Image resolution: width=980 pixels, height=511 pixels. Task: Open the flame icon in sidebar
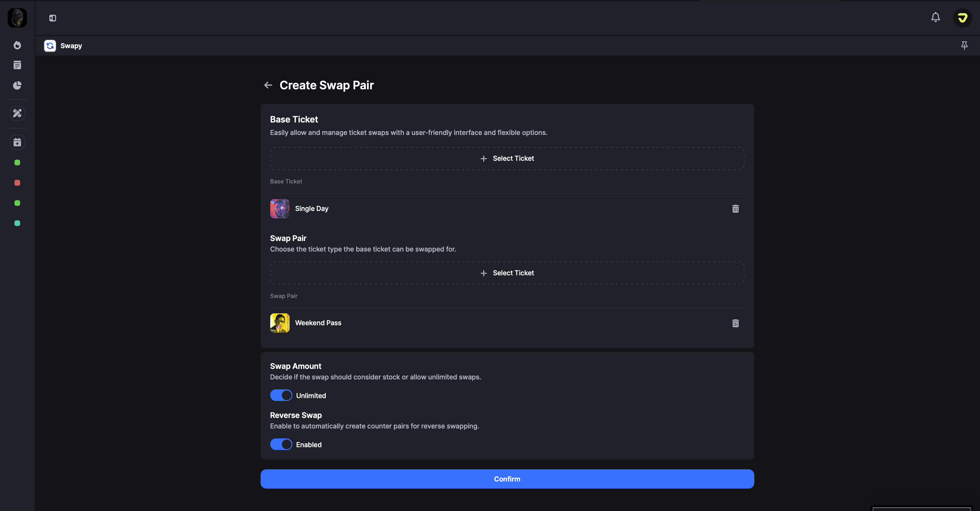tap(17, 45)
